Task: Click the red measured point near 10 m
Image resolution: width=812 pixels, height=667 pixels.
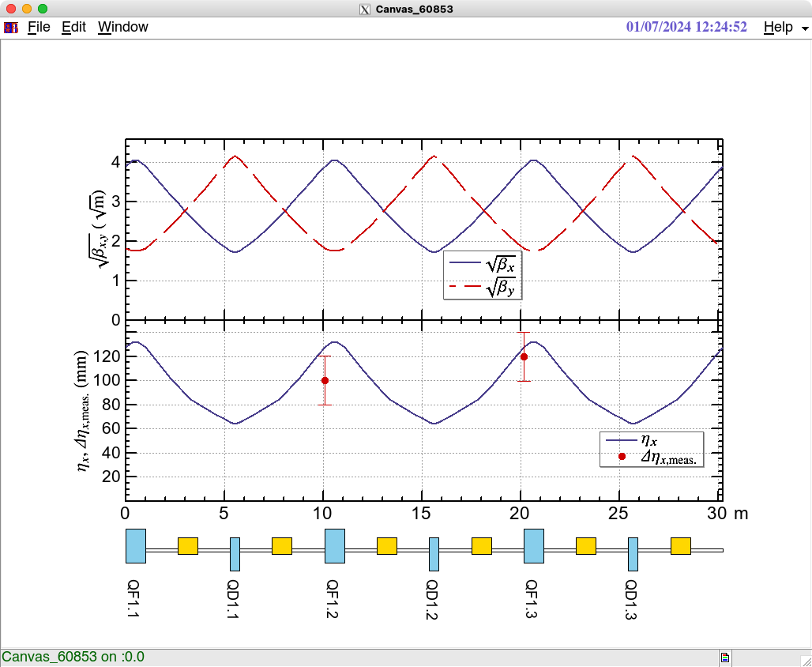Action: (325, 380)
